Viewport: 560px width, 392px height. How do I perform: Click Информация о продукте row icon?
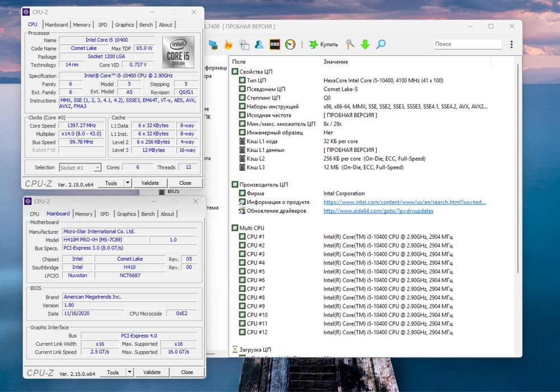[242, 202]
